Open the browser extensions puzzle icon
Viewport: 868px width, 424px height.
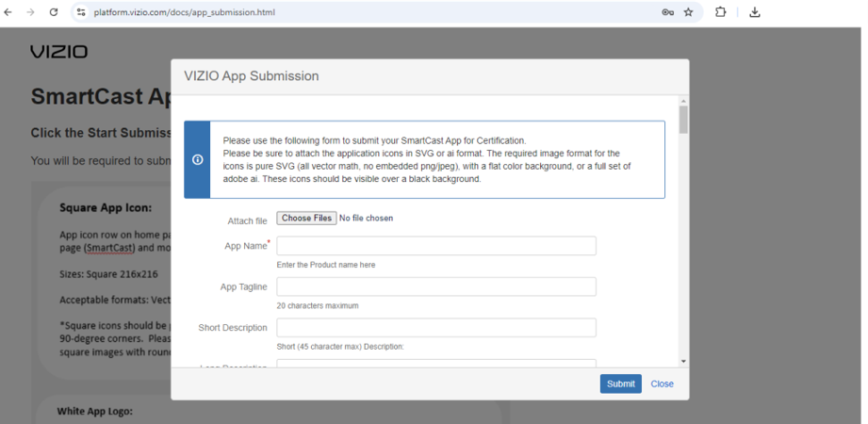(721, 12)
